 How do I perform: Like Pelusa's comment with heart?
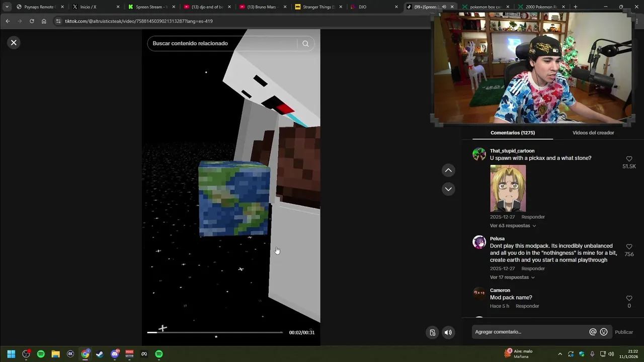[629, 247]
